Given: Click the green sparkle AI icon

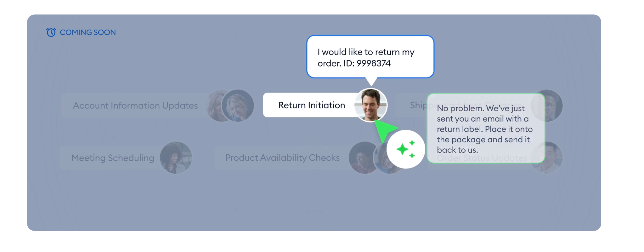Looking at the screenshot, I should pos(406,149).
